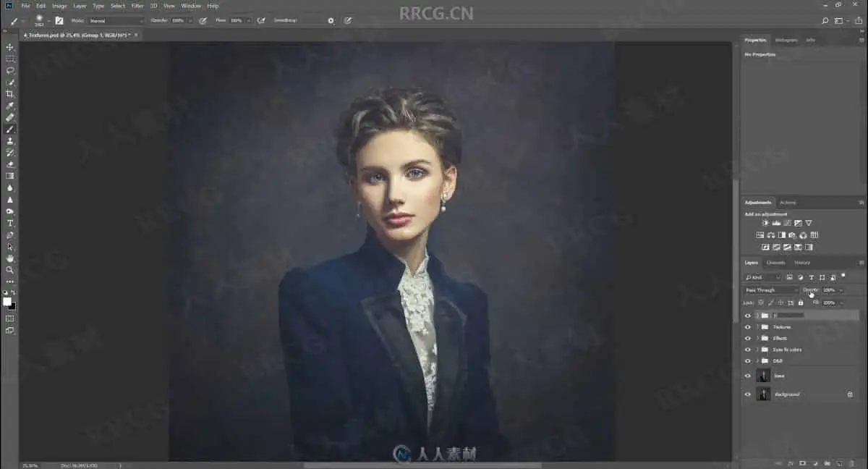Expand the D&B group

(x=757, y=360)
